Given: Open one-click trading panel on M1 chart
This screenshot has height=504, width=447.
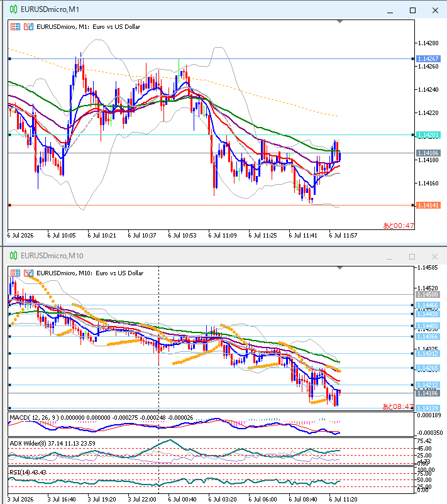Looking at the screenshot, I should [x=15, y=26].
